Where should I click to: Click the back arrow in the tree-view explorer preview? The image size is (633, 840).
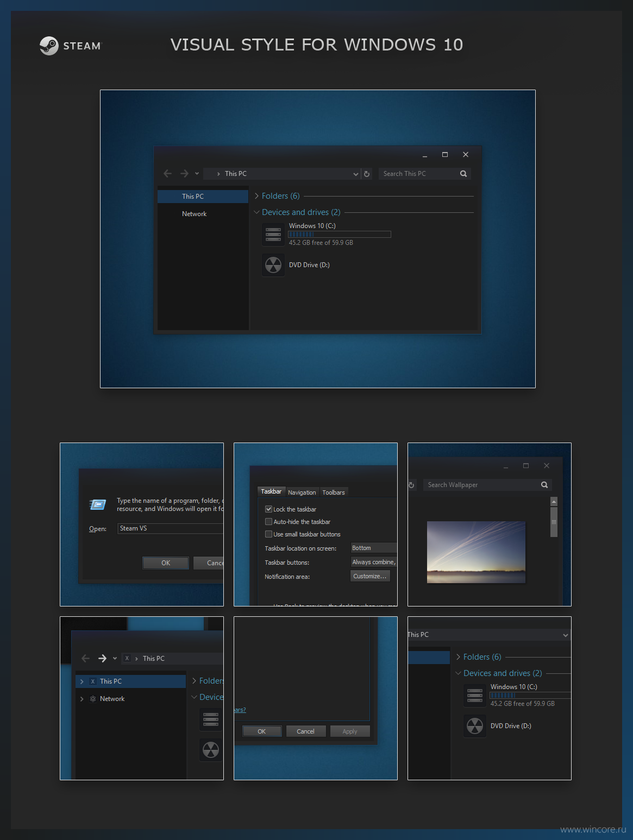85,658
